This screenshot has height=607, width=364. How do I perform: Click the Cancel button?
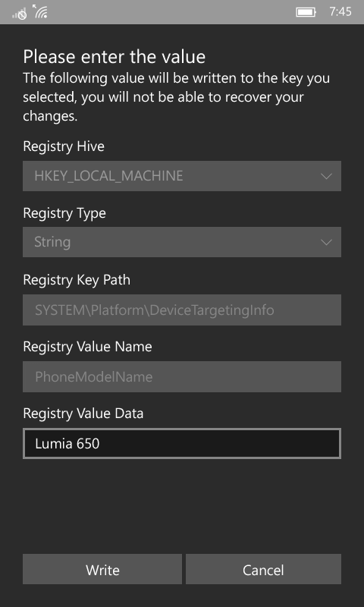(263, 569)
